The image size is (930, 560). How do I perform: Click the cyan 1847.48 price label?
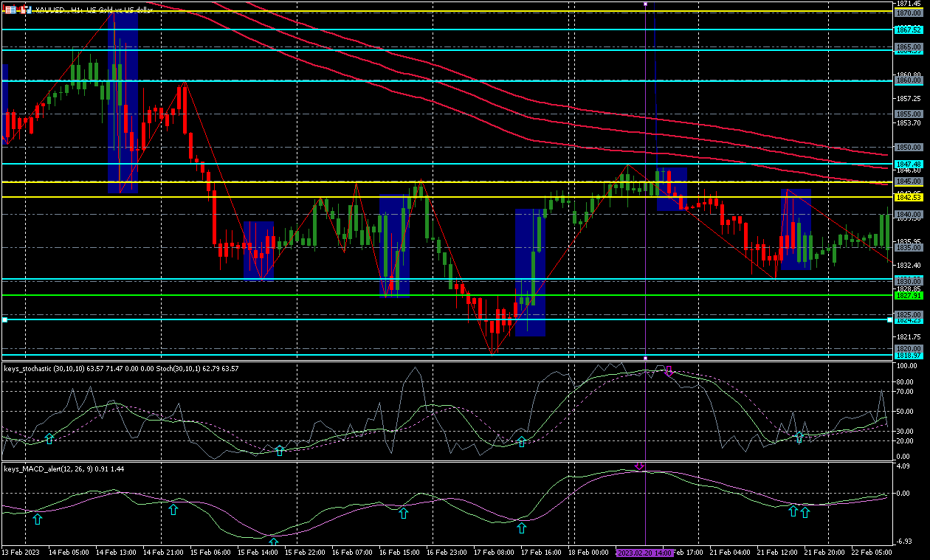[908, 164]
